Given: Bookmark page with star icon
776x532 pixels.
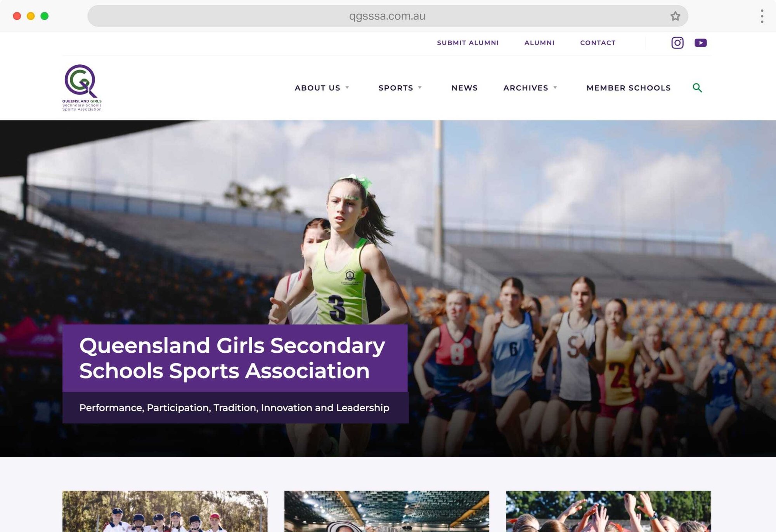Looking at the screenshot, I should (x=675, y=16).
